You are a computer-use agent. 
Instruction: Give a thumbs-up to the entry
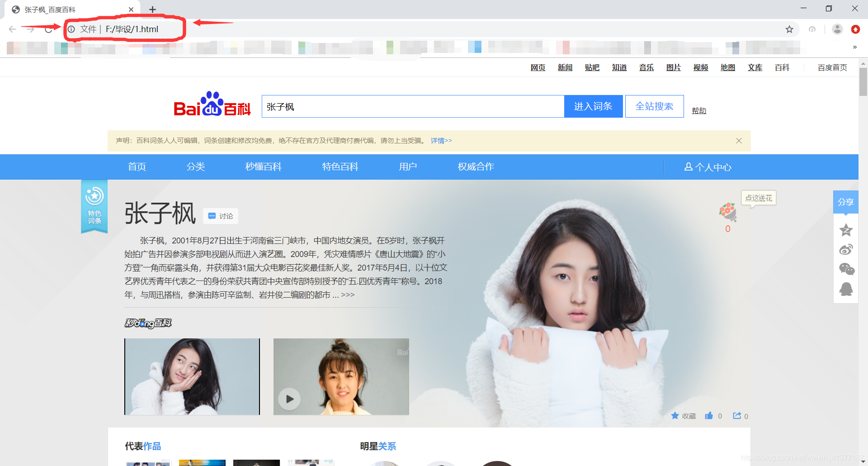tap(709, 415)
